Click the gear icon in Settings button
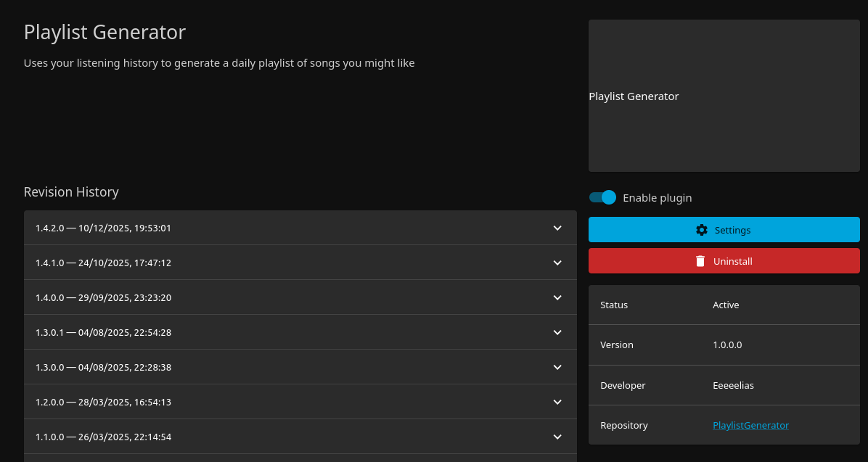This screenshot has width=868, height=462. point(701,230)
